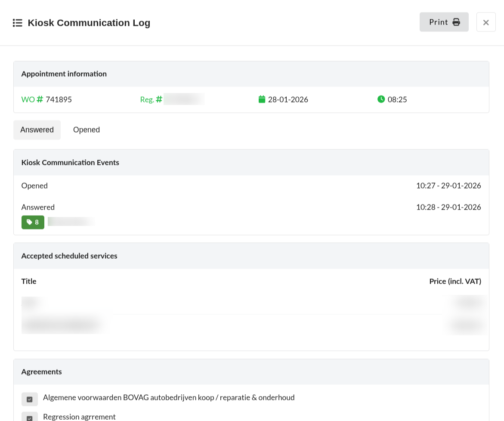Close the Kiosk Communication Log dialog
504x421 pixels.
pyautogui.click(x=485, y=22)
